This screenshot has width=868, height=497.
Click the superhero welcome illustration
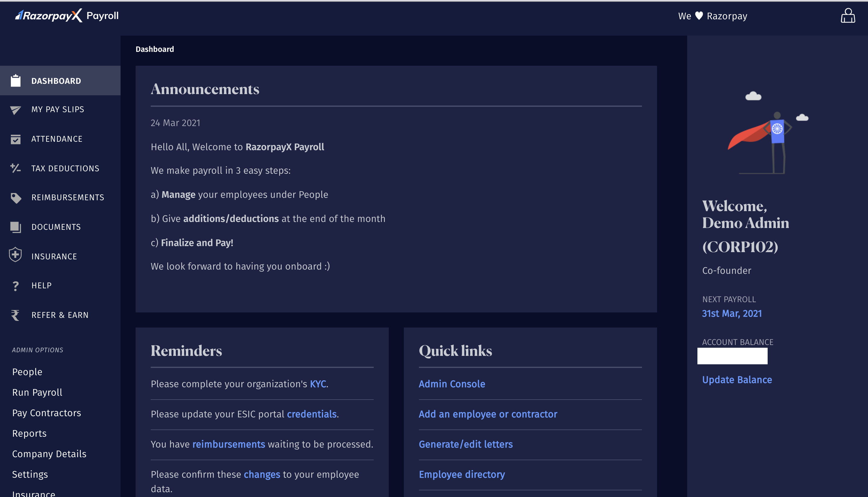point(768,132)
